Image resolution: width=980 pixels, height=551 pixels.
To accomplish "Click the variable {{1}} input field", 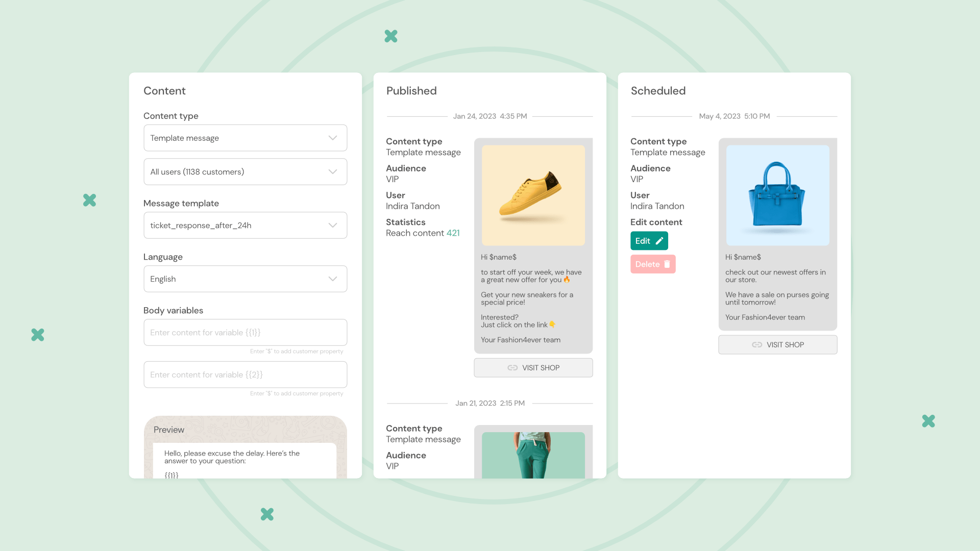I will 245,333.
